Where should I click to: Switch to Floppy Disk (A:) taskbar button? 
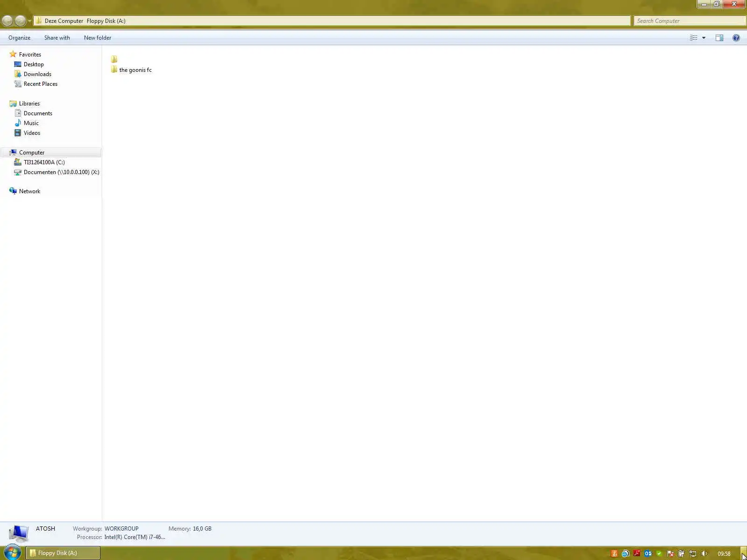tap(63, 553)
